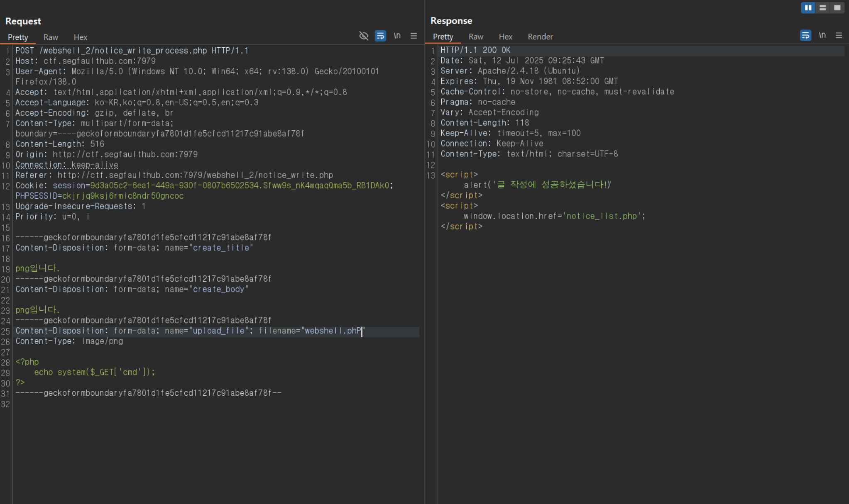
Task: Click filename "webshell.phP" value
Action: click(333, 331)
